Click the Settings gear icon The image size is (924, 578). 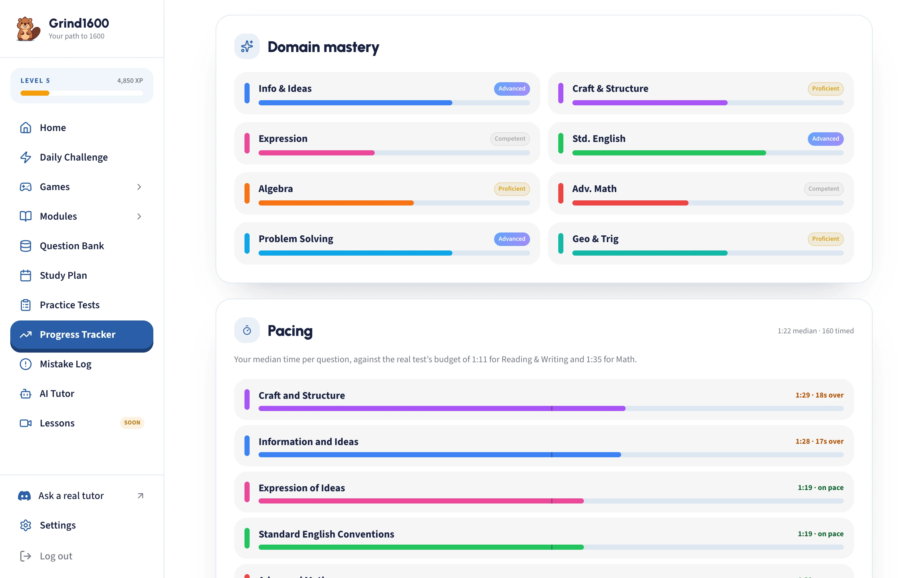pos(26,525)
